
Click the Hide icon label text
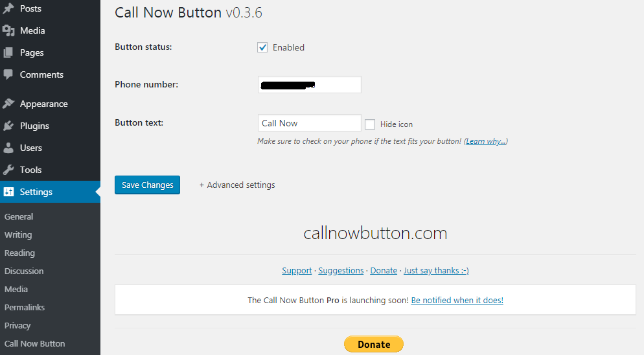397,124
